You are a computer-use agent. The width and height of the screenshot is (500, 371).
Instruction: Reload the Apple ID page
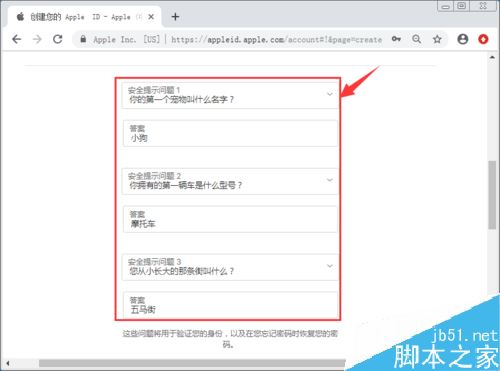[58, 39]
